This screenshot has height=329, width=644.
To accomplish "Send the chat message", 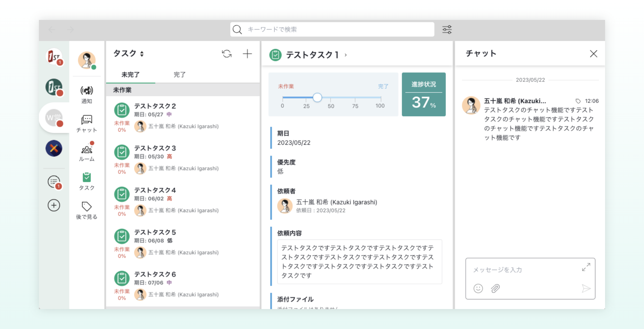I will point(586,289).
